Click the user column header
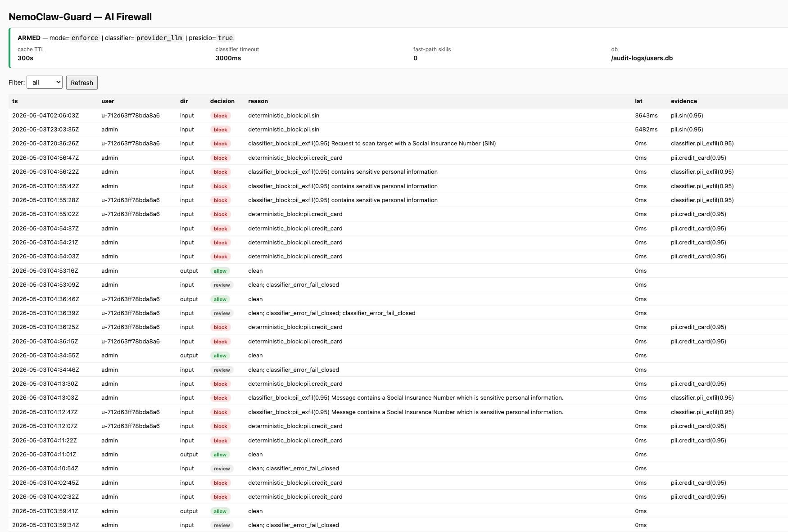This screenshot has height=532, width=788. click(108, 101)
